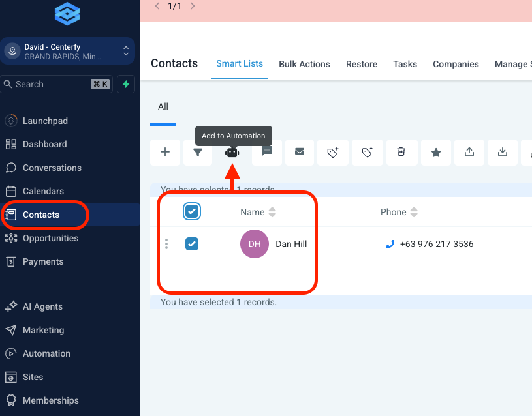
Task: Click the envelope email icon in toolbar
Action: pos(300,152)
